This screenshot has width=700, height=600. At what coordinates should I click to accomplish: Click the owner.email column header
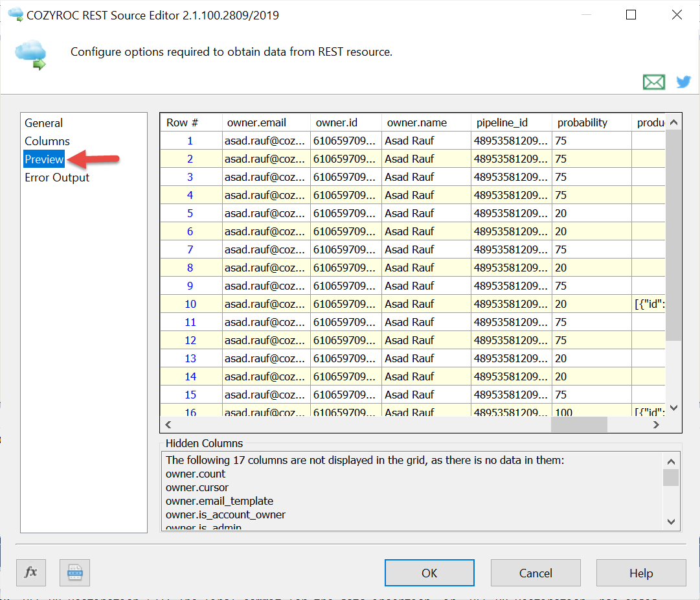pyautogui.click(x=266, y=122)
